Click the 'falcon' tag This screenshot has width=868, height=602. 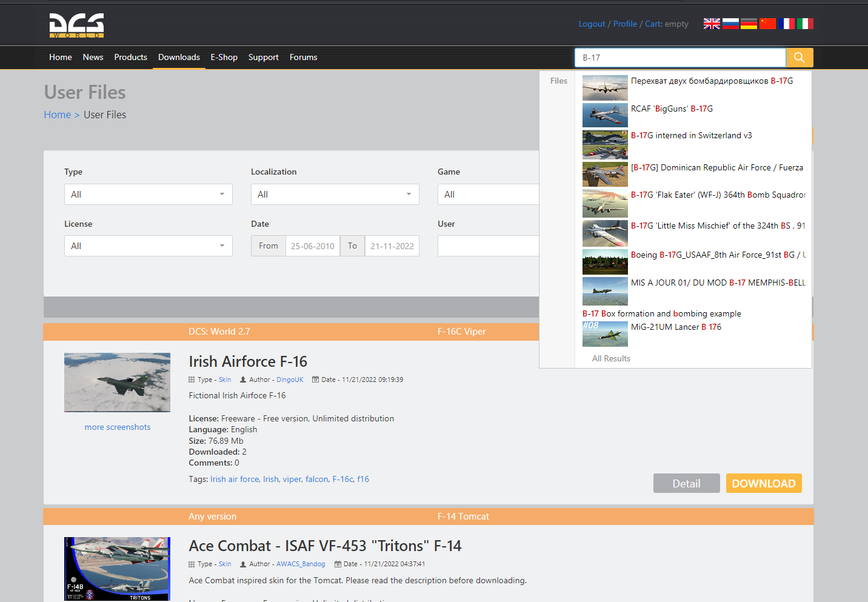316,480
